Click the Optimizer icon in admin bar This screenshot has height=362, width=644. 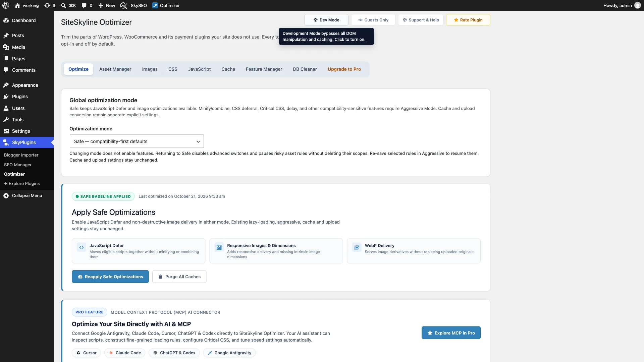[x=155, y=5]
